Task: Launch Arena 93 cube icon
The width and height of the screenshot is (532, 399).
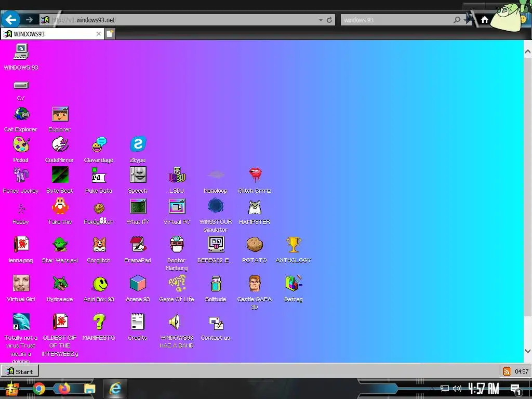Action: click(x=138, y=283)
